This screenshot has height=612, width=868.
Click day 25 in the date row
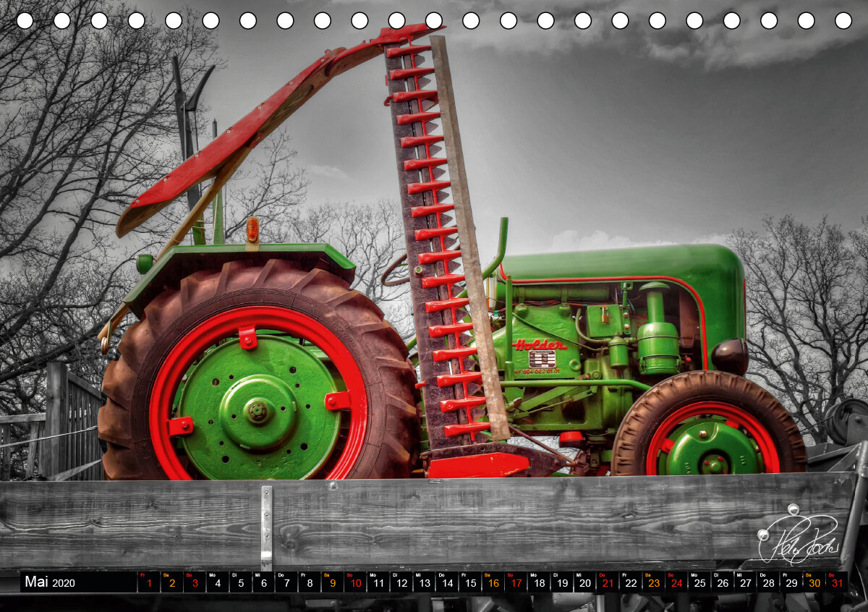(699, 582)
